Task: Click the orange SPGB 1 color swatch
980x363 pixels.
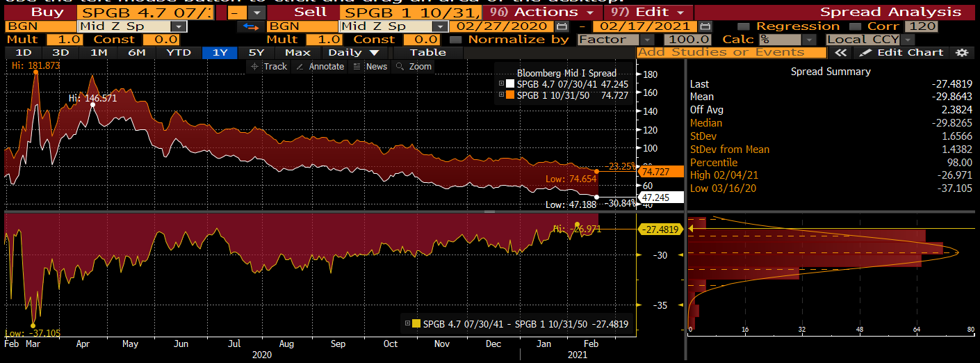Action: click(510, 95)
